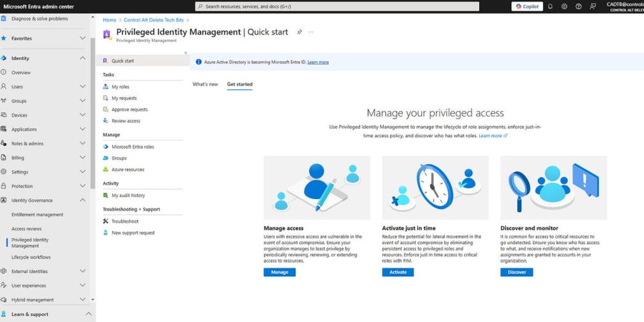
Task: Click the search resources input field
Action: click(x=337, y=6)
